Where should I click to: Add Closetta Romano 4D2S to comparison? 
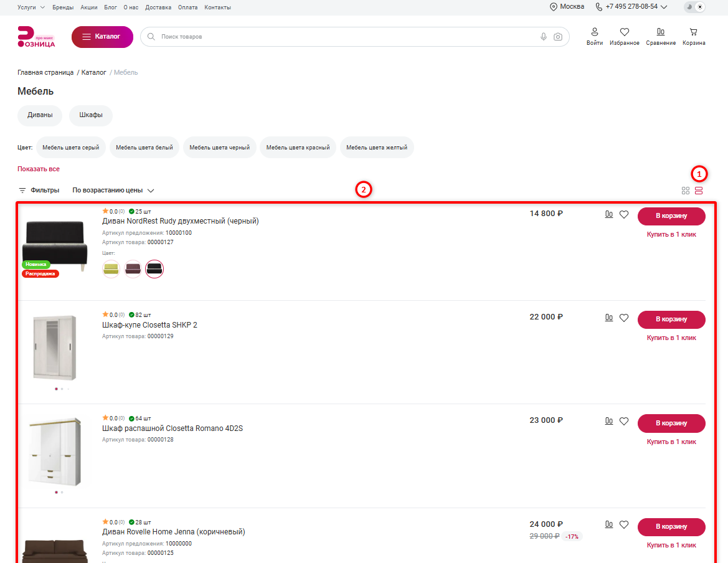point(608,421)
